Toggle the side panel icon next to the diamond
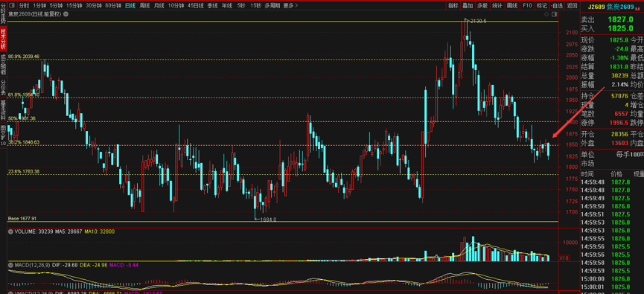The width and height of the screenshot is (644, 294). [554, 14]
